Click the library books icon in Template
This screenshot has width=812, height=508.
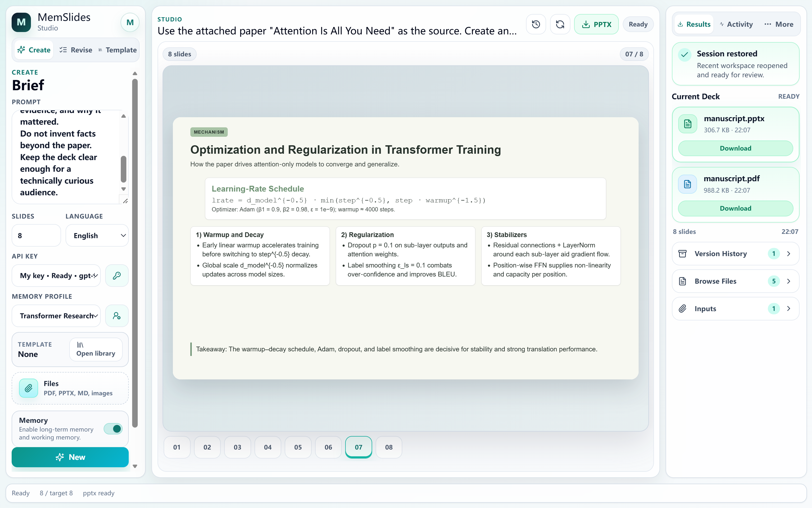tap(80, 345)
